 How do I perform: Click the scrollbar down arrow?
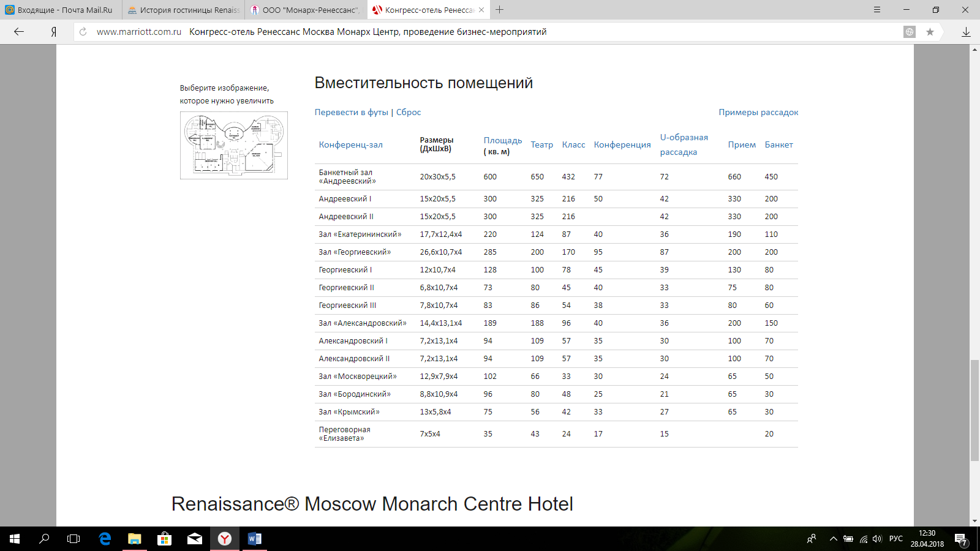[974, 521]
